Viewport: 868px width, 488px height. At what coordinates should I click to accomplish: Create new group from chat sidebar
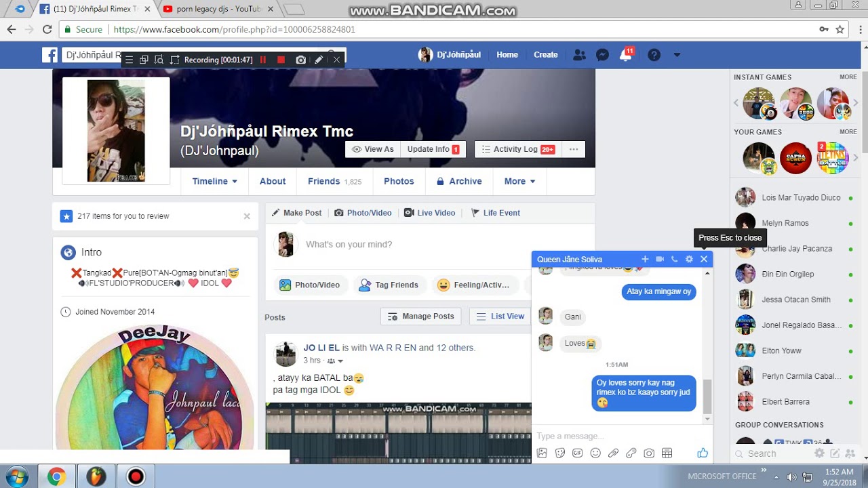850,453
